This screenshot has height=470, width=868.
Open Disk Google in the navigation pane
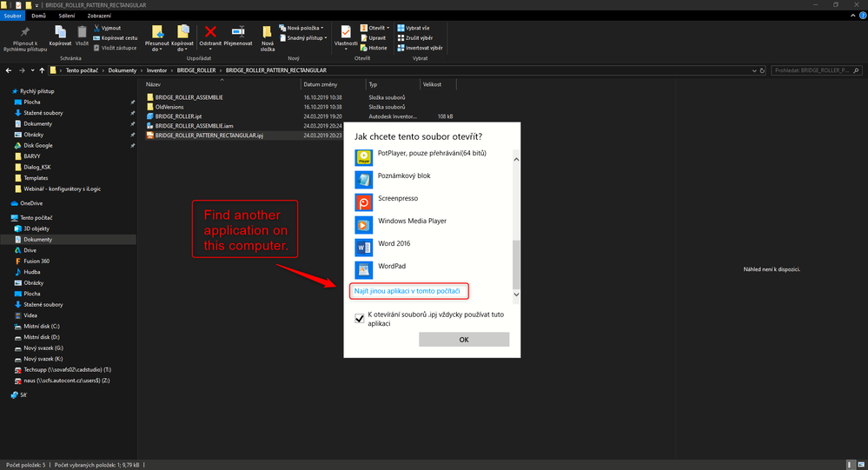pos(38,146)
